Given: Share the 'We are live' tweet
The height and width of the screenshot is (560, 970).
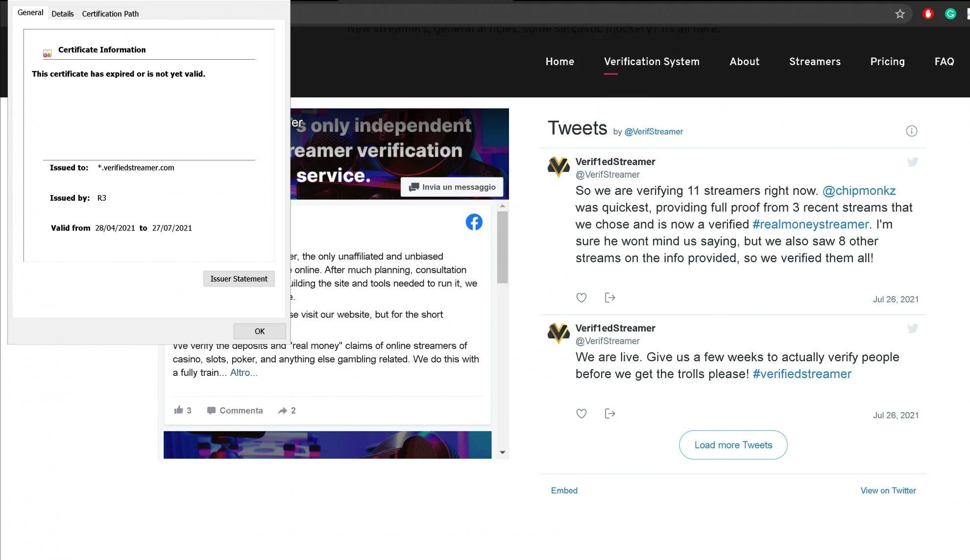Looking at the screenshot, I should point(610,414).
